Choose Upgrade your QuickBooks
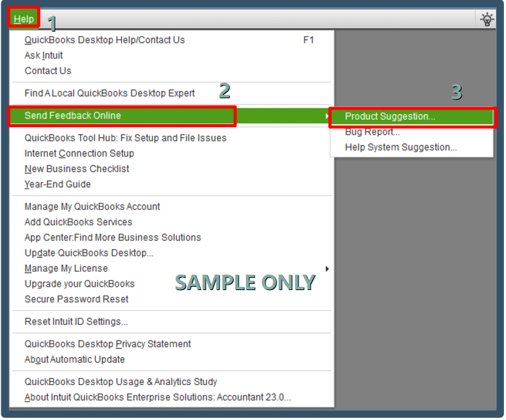This screenshot has width=506, height=420. [x=80, y=284]
